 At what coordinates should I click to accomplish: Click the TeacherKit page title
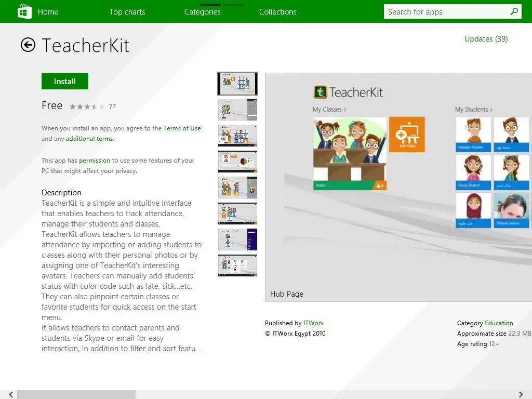pyautogui.click(x=85, y=46)
